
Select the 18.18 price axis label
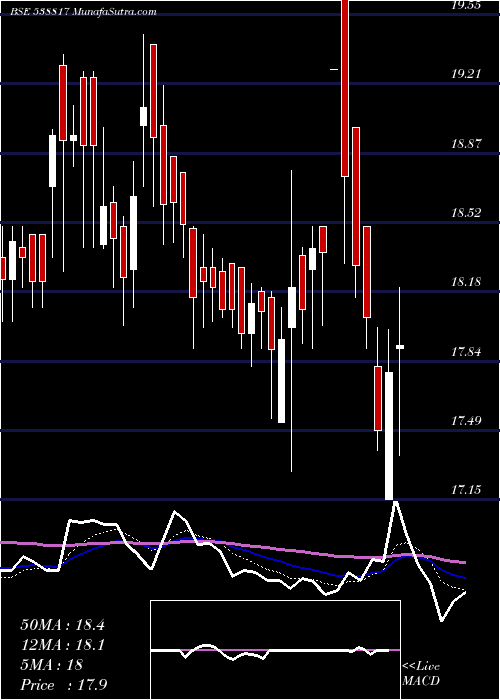[466, 282]
